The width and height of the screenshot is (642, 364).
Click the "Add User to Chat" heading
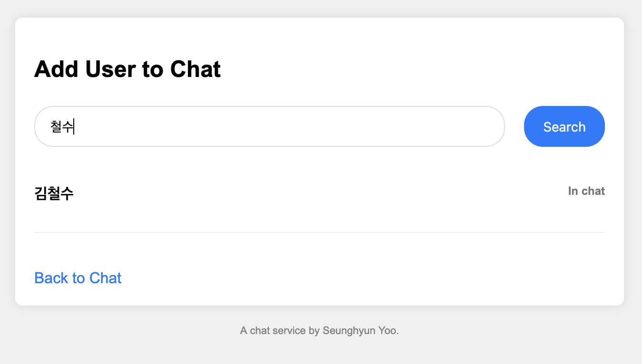(127, 69)
